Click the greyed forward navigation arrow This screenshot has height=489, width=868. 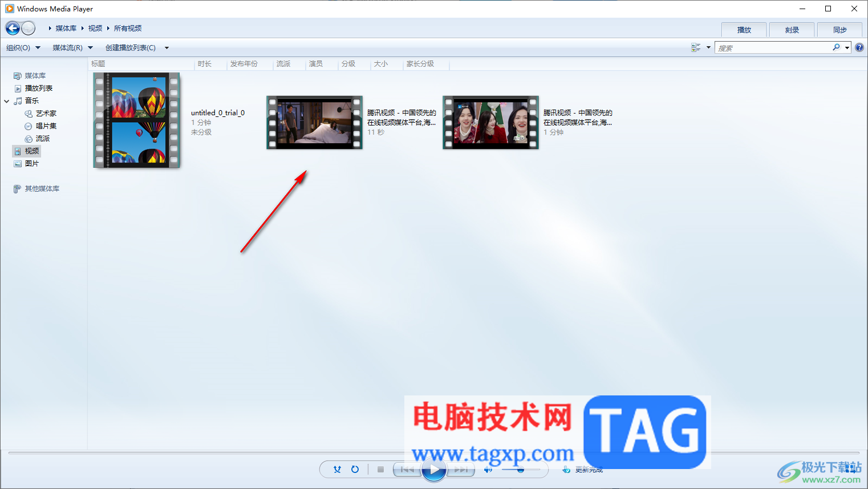tap(28, 28)
